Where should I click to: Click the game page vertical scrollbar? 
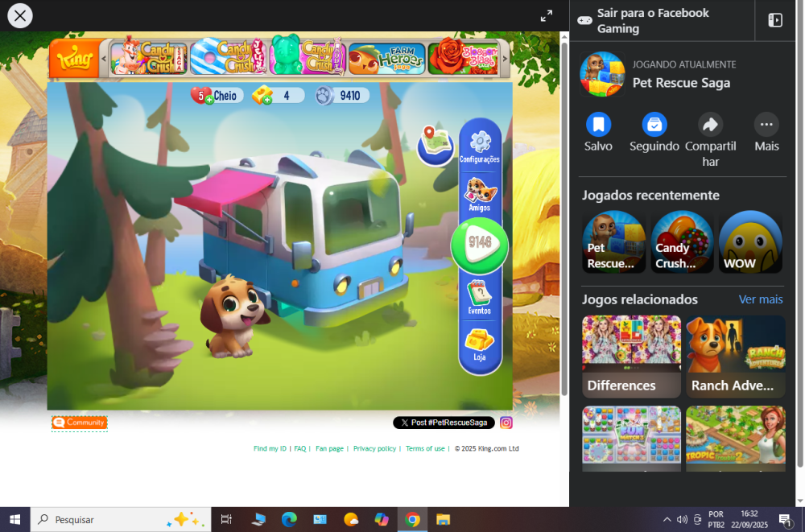564,218
